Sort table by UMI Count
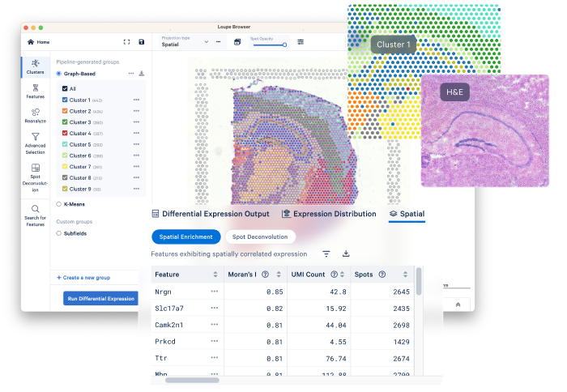Screen dimensions: 567x392 [x=342, y=275]
